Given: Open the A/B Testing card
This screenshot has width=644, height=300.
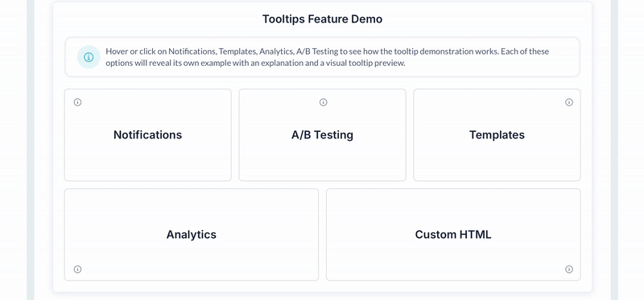Looking at the screenshot, I should pos(323,135).
